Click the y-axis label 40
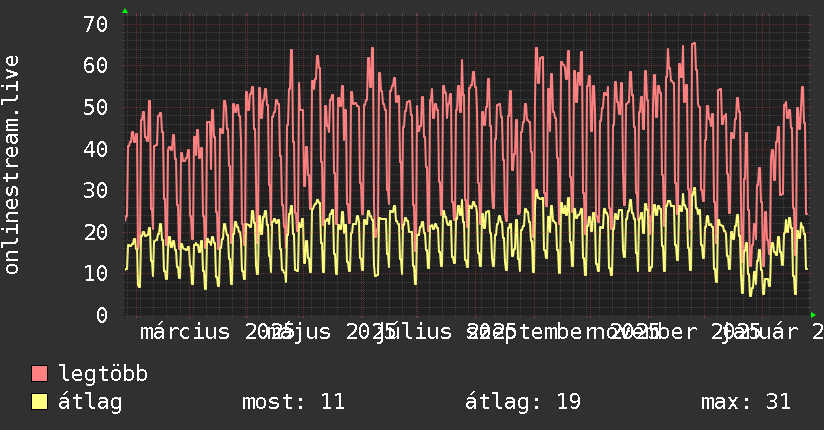 click(x=96, y=149)
